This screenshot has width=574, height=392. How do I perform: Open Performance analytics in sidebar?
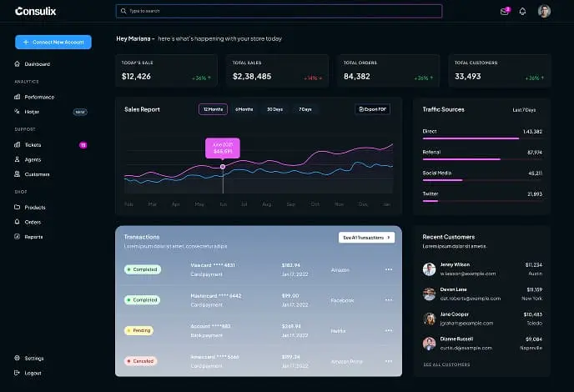(x=34, y=97)
